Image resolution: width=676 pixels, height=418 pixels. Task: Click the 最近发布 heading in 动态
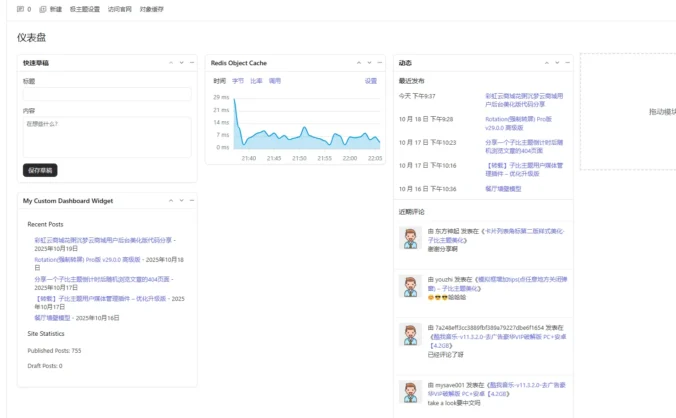click(x=411, y=81)
